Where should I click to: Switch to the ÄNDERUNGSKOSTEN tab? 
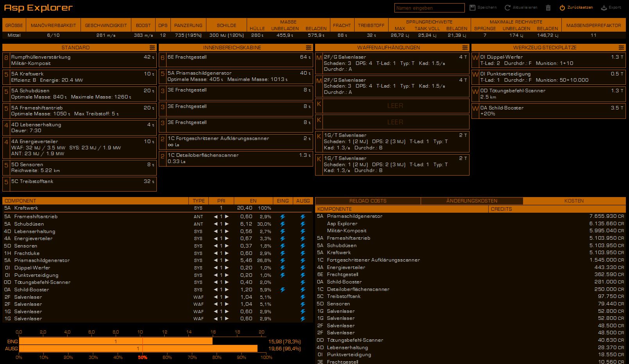(472, 201)
